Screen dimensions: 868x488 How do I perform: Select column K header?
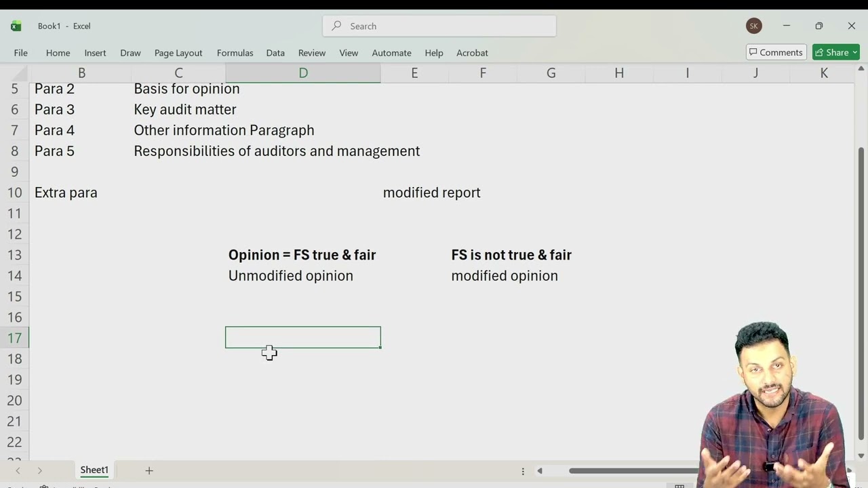pos(824,73)
